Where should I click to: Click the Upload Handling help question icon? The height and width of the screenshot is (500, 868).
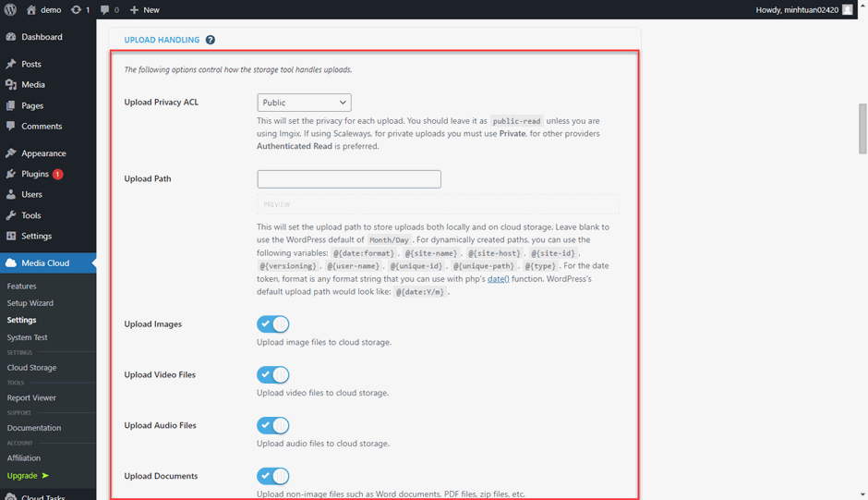[x=211, y=40]
